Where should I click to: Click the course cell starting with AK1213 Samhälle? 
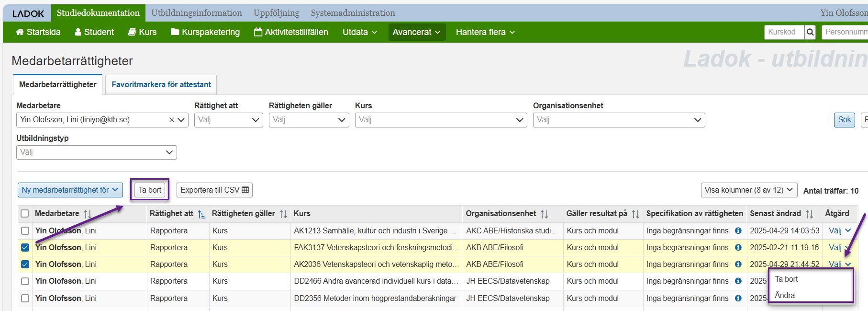point(377,230)
